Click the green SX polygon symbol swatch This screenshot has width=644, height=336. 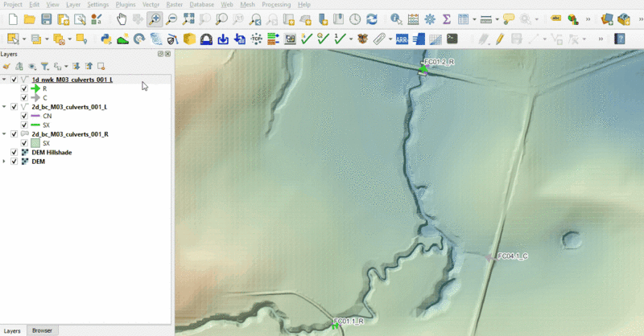pos(35,143)
